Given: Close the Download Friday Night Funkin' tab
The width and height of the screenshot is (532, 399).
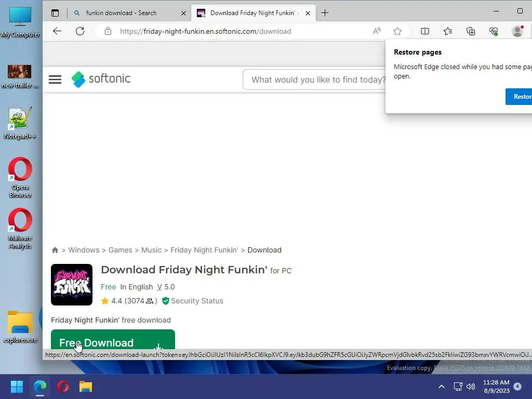Looking at the screenshot, I should 308,13.
